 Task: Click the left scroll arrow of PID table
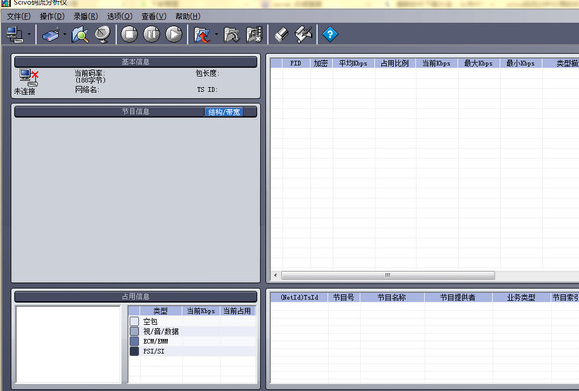[x=275, y=275]
